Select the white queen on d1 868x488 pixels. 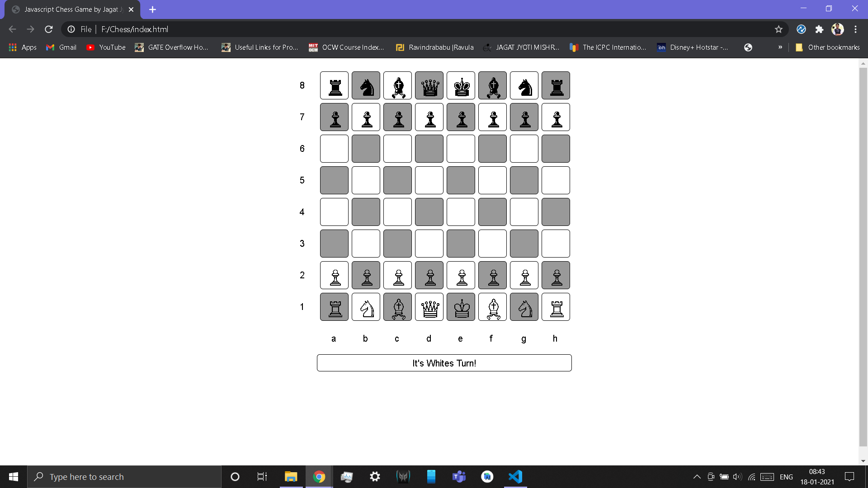point(429,307)
